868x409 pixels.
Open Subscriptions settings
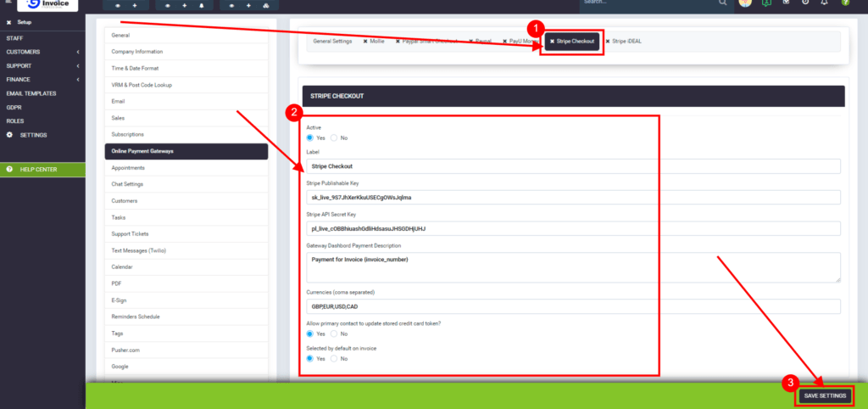pos(186,134)
